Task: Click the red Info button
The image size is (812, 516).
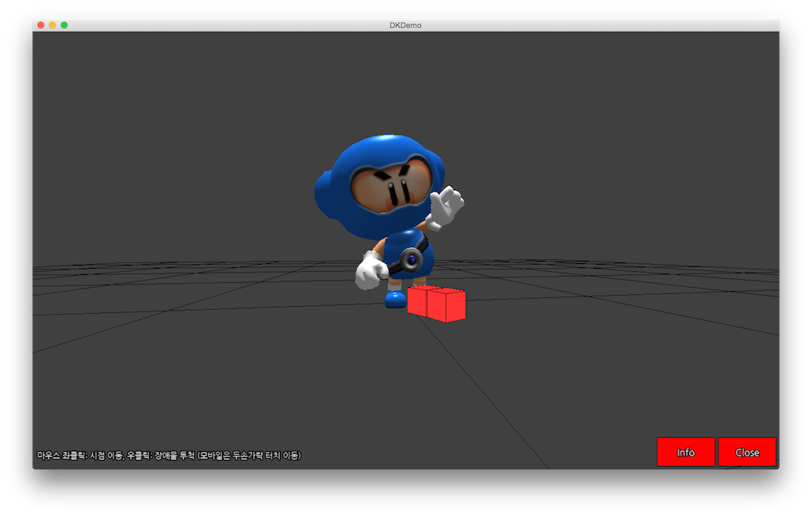Action: (686, 452)
